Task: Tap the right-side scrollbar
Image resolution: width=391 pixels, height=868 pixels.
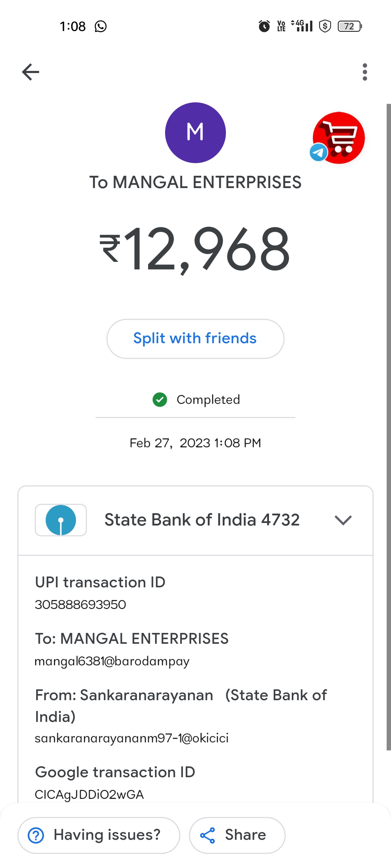Action: tap(388, 427)
